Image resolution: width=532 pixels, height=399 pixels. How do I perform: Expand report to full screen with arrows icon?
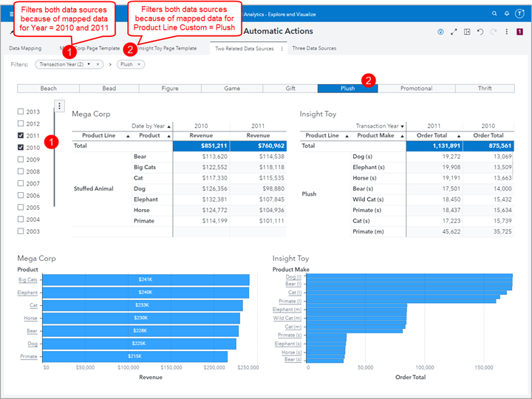click(454, 32)
